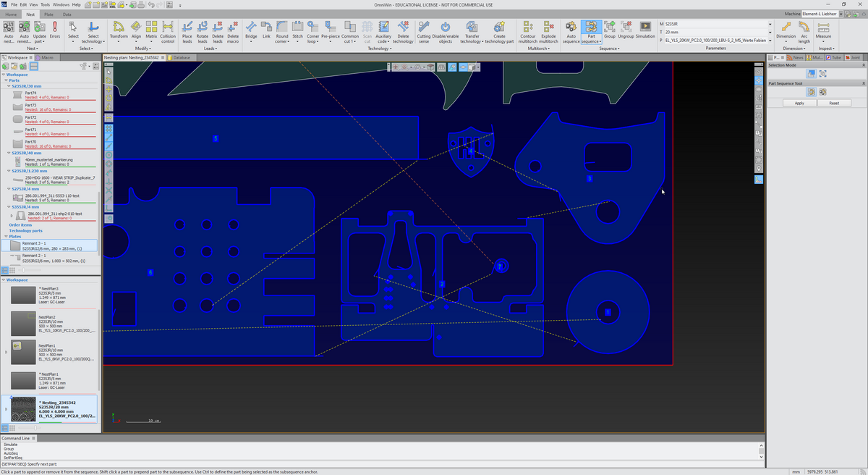The height and width of the screenshot is (475, 868).
Task: Click the Update part icon
Action: pyautogui.click(x=39, y=26)
